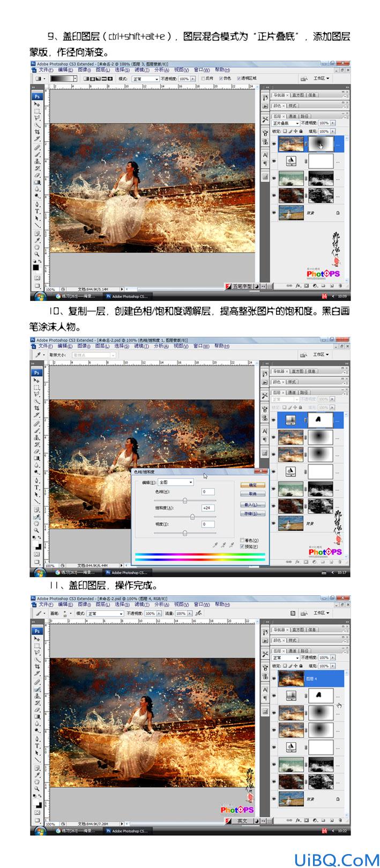Click 饱和度 value field showing +24

click(x=208, y=508)
